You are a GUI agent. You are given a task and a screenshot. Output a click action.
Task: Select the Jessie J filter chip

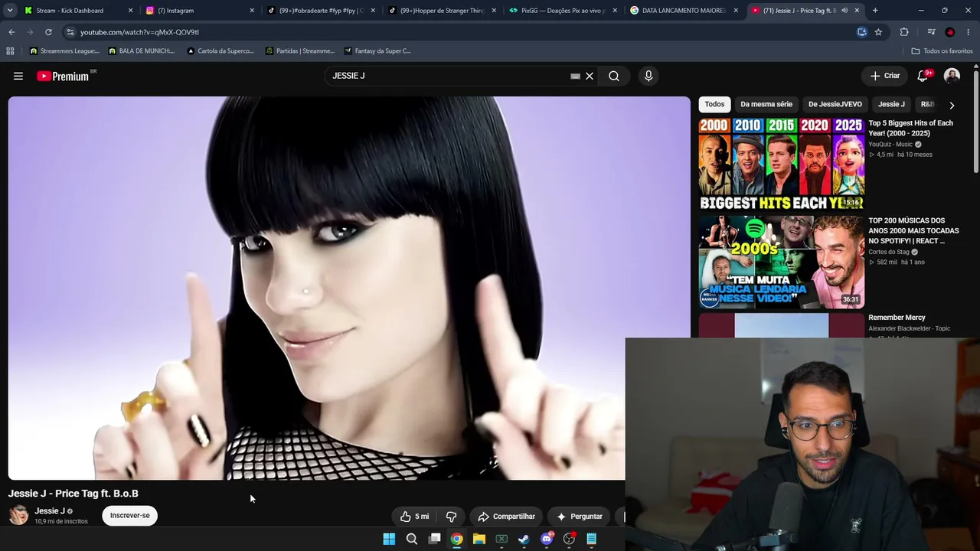(x=891, y=104)
